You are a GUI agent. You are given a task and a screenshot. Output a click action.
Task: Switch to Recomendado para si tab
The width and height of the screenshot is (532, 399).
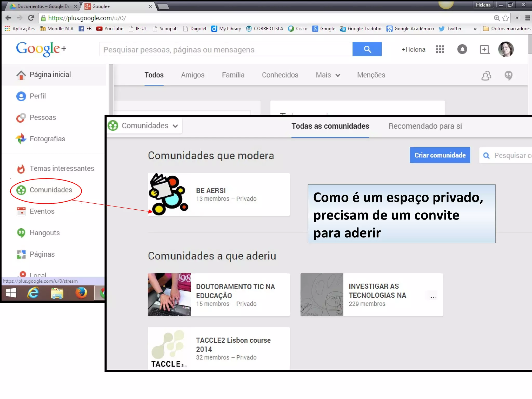[x=425, y=126]
